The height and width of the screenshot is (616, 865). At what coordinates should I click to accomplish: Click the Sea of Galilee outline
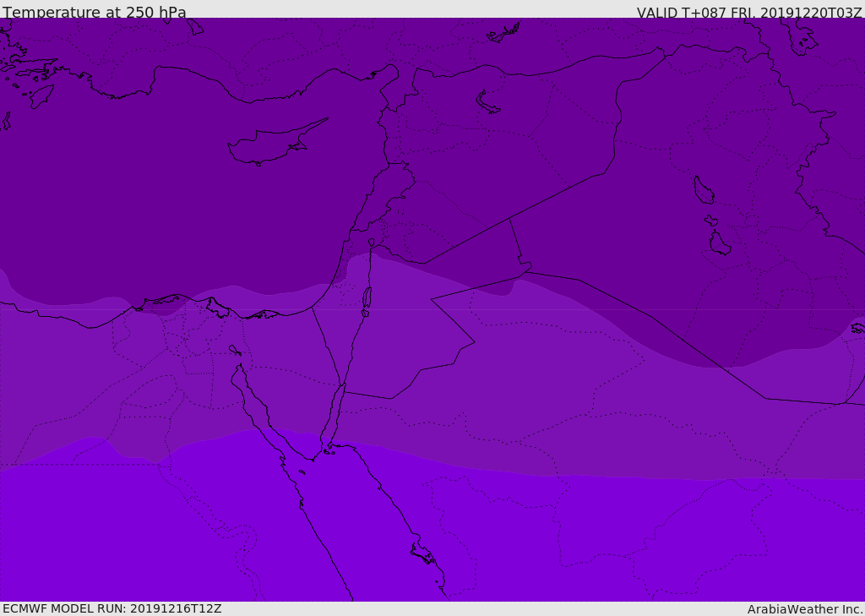[x=372, y=243]
